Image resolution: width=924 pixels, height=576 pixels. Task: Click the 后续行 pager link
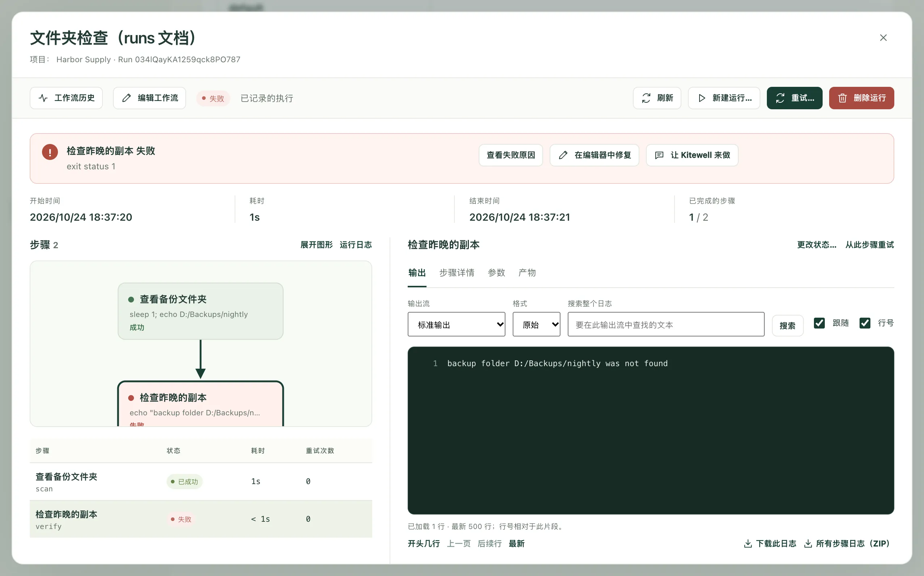coord(490,544)
